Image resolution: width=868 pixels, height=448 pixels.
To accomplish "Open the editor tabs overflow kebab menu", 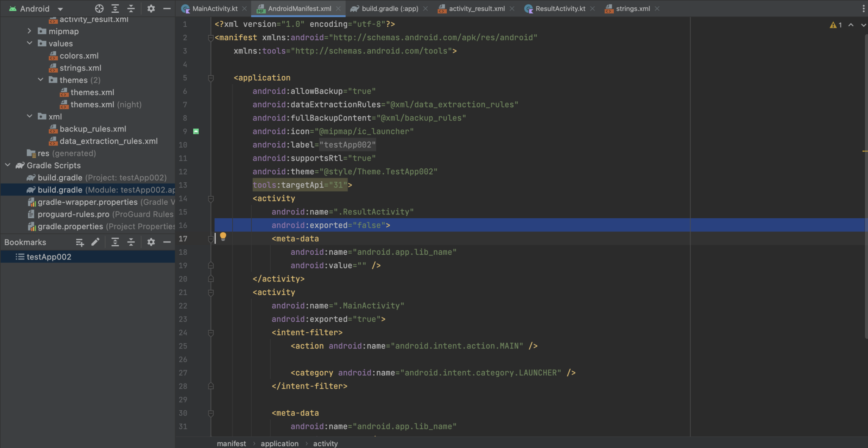I will (x=863, y=8).
